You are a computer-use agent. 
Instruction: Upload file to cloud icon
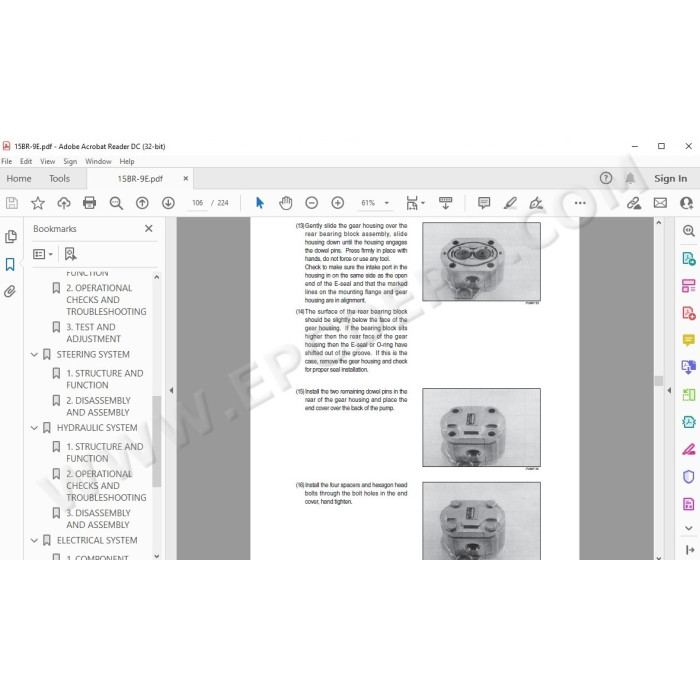coord(64,203)
